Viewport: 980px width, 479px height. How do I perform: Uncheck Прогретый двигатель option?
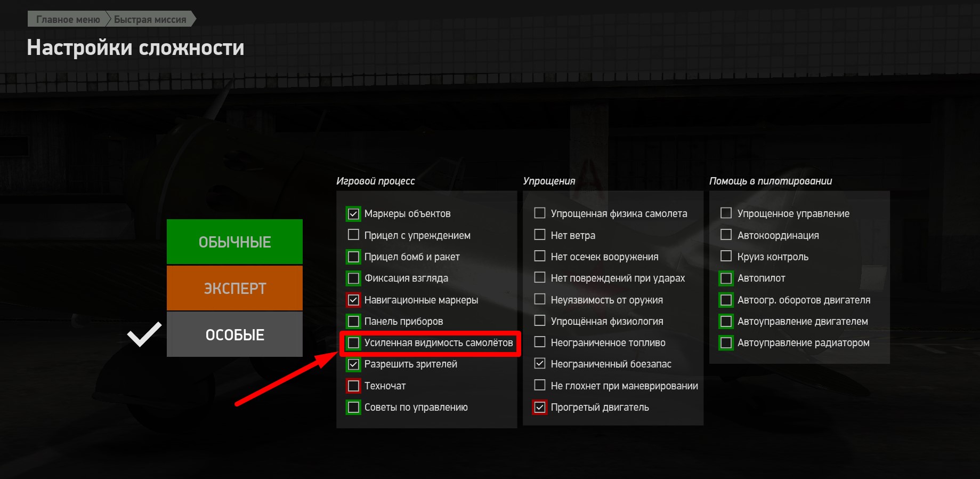pos(540,407)
